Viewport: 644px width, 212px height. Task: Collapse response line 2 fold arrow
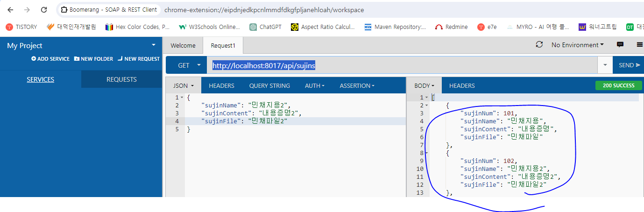[426, 106]
